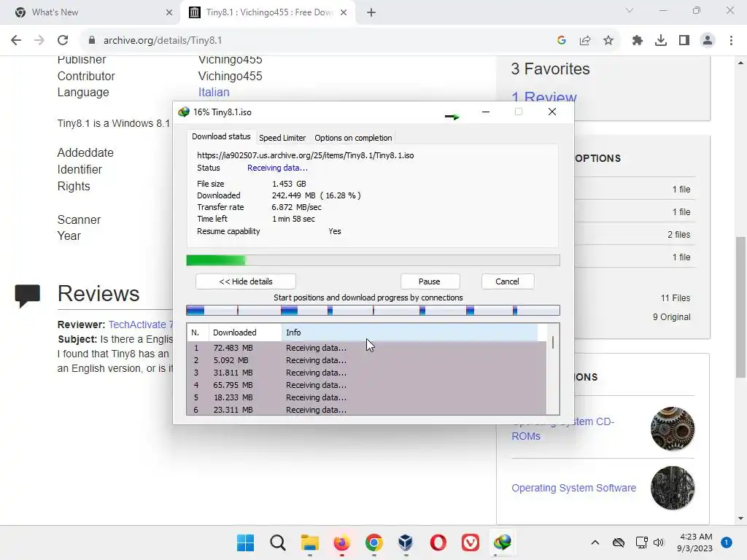Share this page using the share icon

coord(585,41)
